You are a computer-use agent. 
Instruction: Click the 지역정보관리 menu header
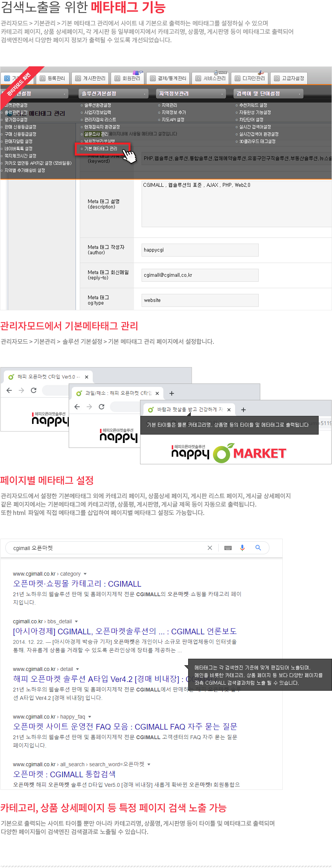point(191,93)
